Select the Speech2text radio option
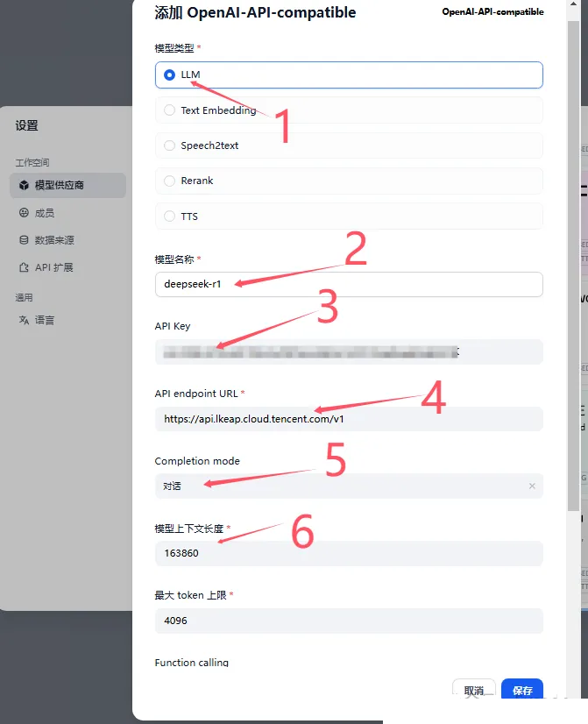This screenshot has height=724, width=588. point(349,146)
